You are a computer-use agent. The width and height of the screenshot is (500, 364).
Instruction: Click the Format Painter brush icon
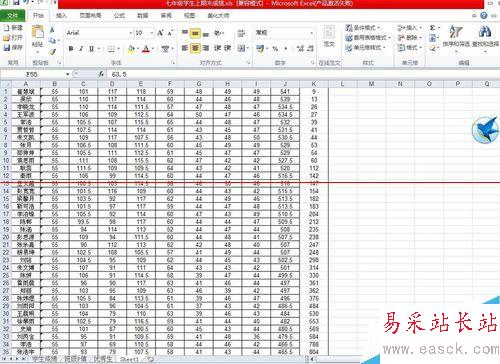(52, 52)
